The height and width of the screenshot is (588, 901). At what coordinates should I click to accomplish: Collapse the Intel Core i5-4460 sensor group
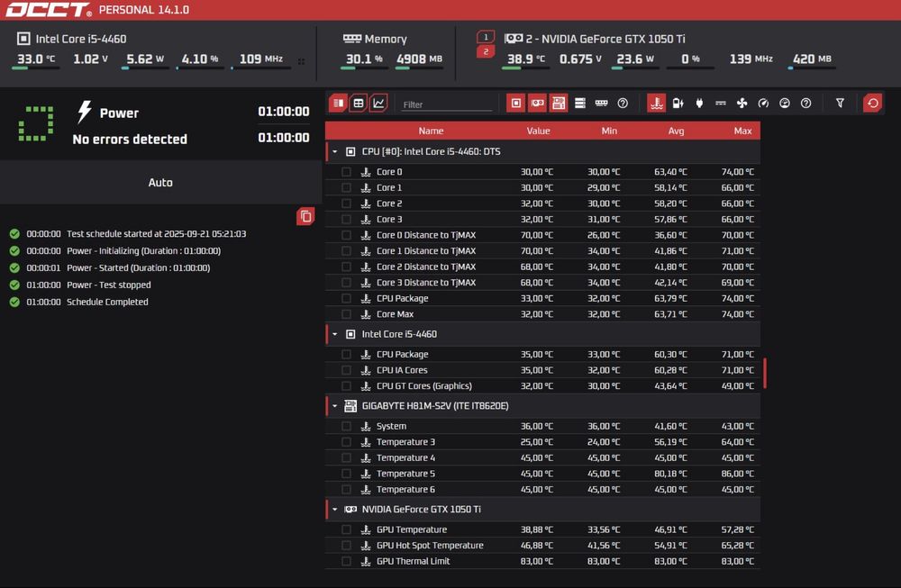coord(335,334)
